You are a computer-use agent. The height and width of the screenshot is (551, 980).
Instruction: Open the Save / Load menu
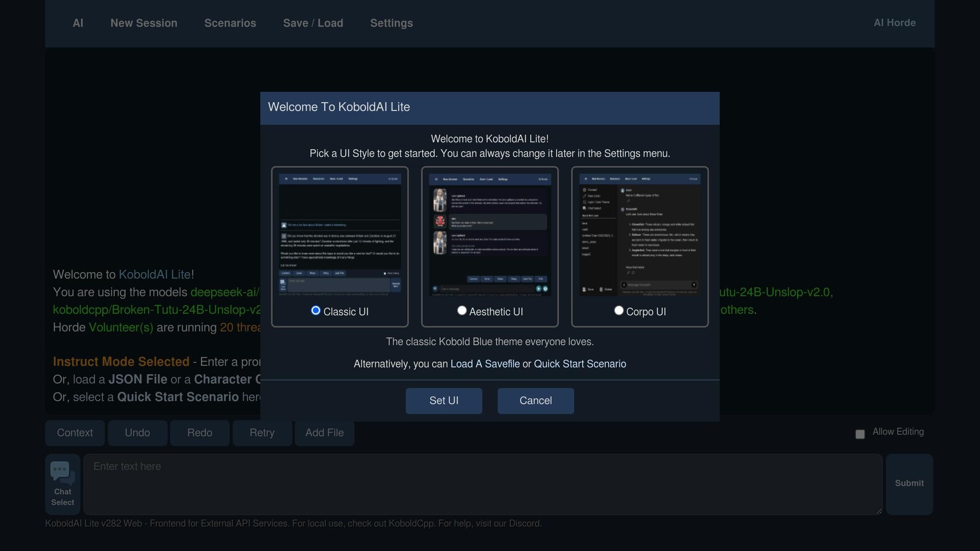pos(313,23)
